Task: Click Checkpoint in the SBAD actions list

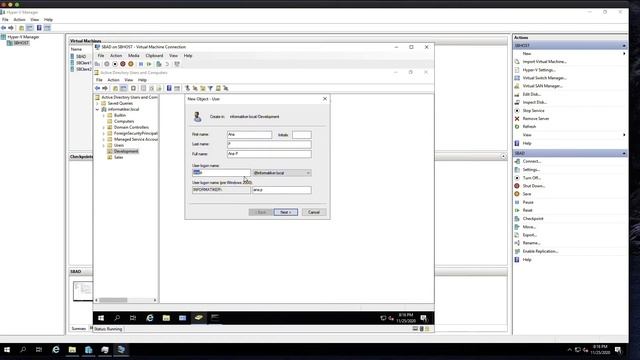Action: (533, 219)
